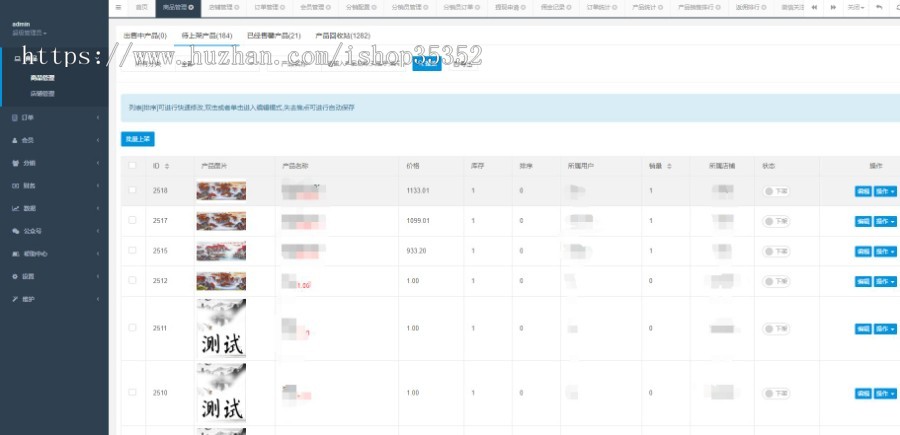Screen dimensions: 900x435
Task: Close the 商品管理 tab with its x icon
Action: click(x=191, y=8)
